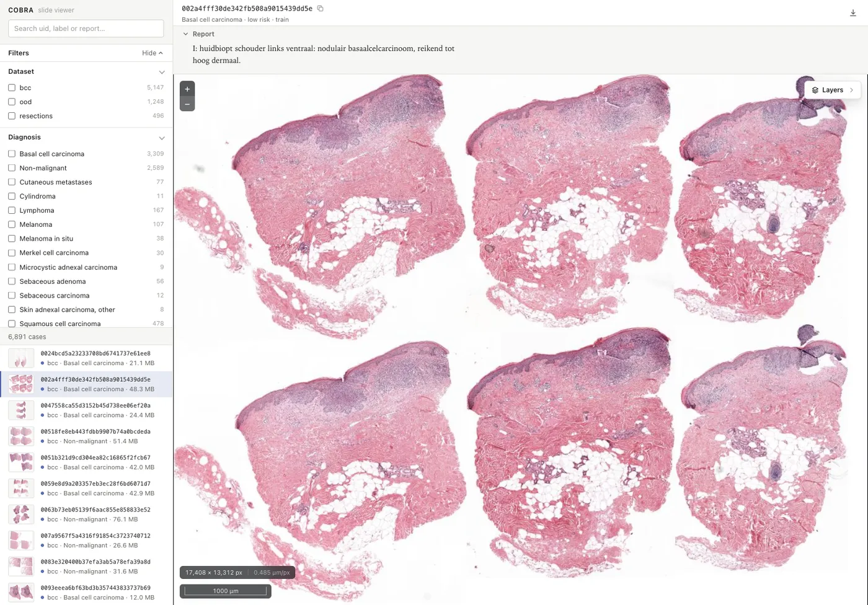Image resolution: width=868 pixels, height=605 pixels.
Task: Select case 0083e320400b37efa3ab5a78efa39a8d
Action: [86, 567]
